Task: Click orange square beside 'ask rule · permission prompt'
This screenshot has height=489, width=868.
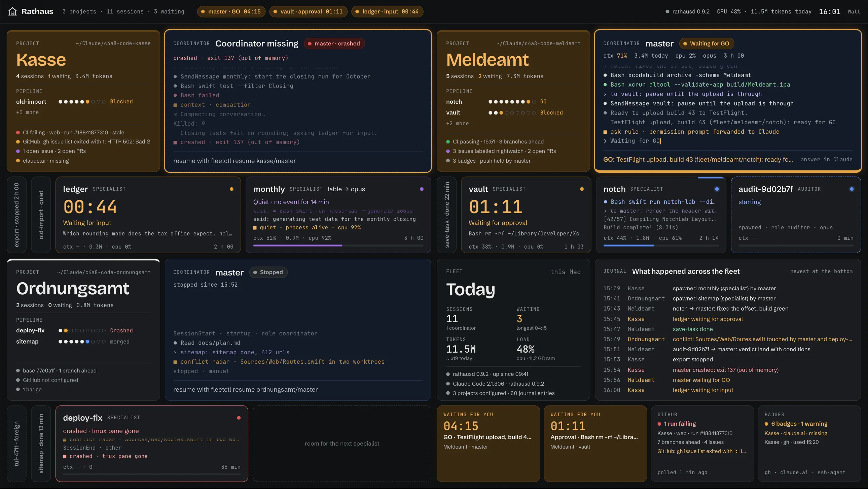Action: point(605,132)
